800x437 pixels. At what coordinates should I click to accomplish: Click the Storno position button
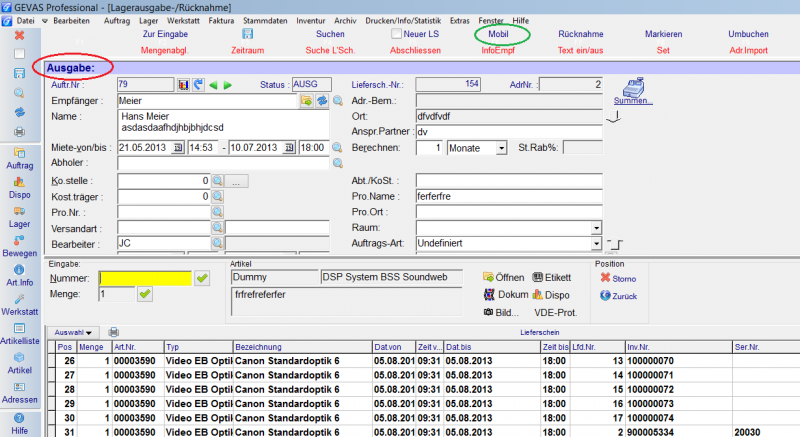pyautogui.click(x=618, y=278)
